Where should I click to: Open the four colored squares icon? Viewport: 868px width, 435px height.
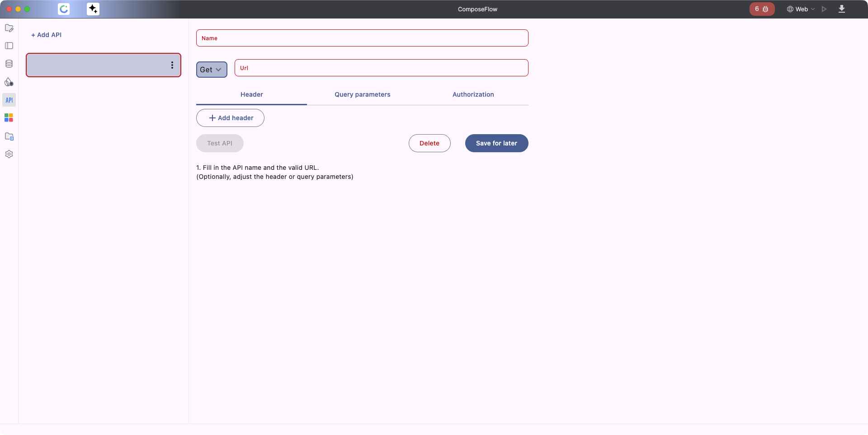pos(9,118)
